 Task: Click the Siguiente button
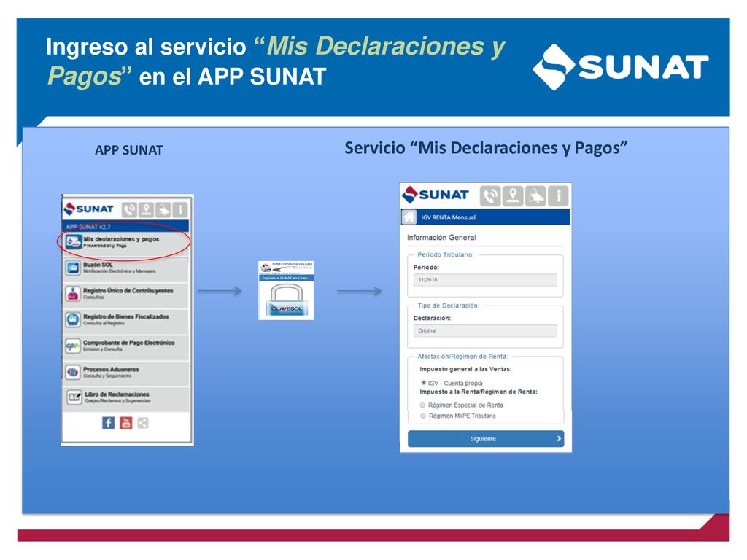tap(485, 438)
